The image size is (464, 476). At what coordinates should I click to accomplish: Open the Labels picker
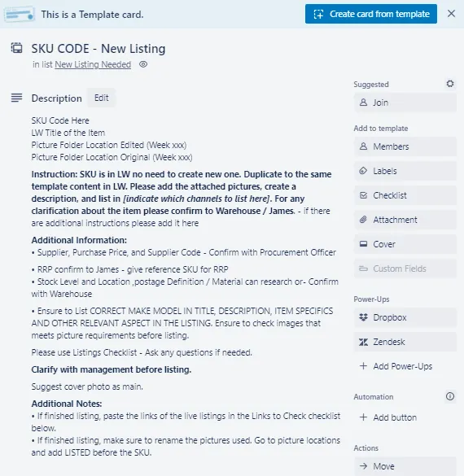point(405,171)
